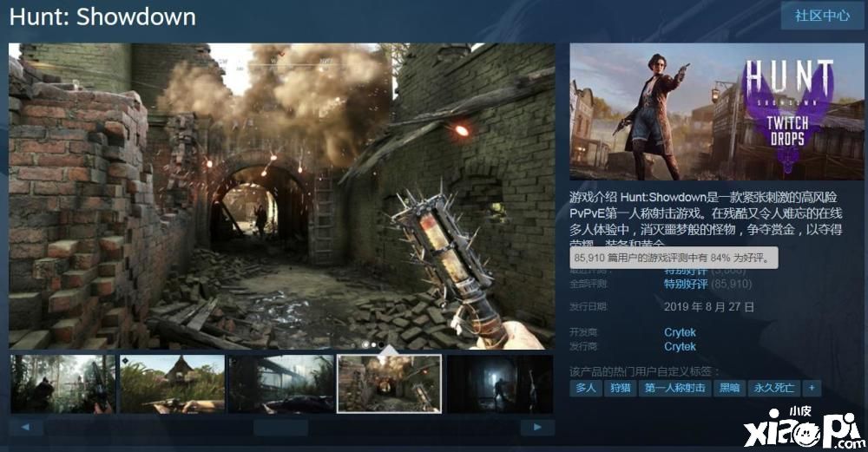Click the 游戏介绍 description paragraph
The height and width of the screenshot is (452, 868).
pyautogui.click(x=707, y=220)
